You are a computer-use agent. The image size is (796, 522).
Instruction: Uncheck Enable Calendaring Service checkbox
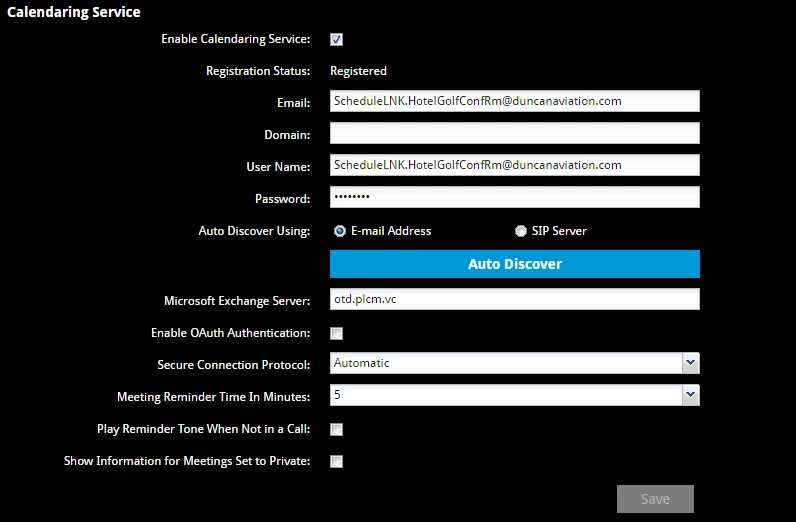336,39
